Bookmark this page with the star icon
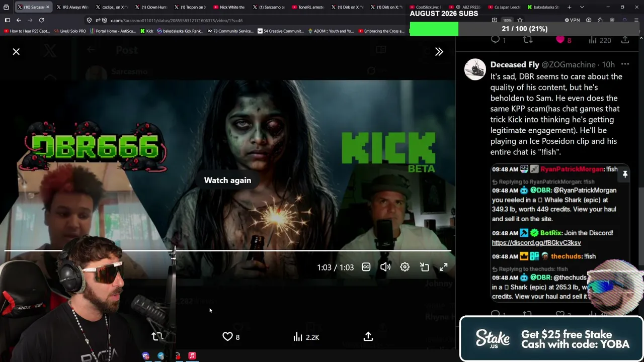Image resolution: width=644 pixels, height=362 pixels. (520, 20)
